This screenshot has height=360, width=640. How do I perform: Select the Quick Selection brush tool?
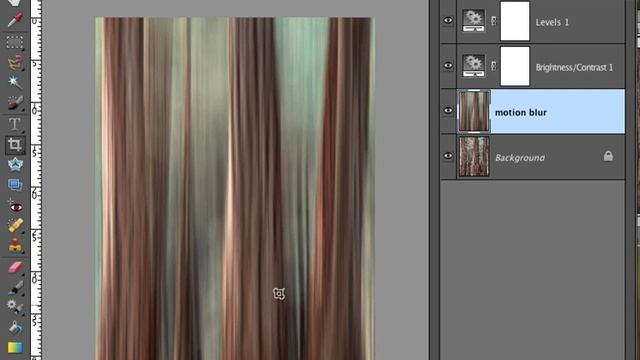coord(15,102)
